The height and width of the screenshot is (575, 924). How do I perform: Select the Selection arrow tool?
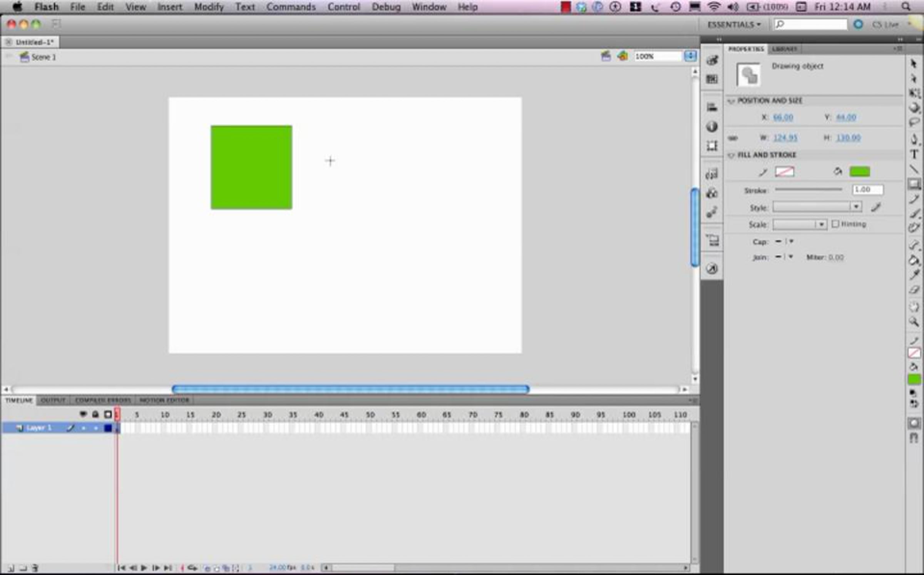point(914,64)
